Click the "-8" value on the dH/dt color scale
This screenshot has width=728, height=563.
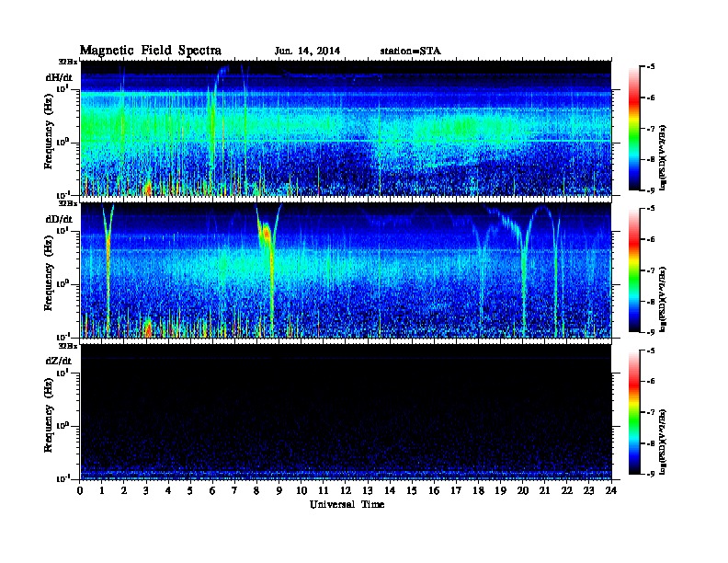coord(651,159)
